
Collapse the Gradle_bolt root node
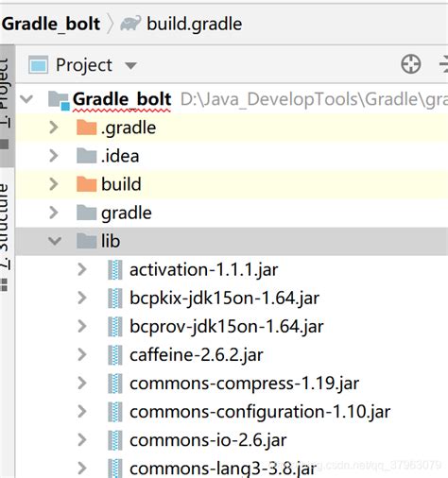point(26,99)
